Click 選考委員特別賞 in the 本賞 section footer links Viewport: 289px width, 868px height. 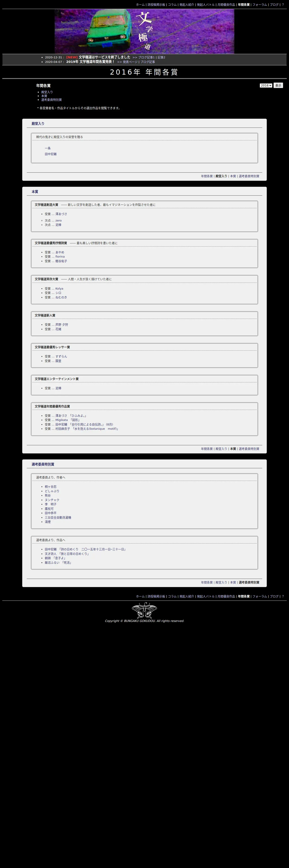click(249, 449)
